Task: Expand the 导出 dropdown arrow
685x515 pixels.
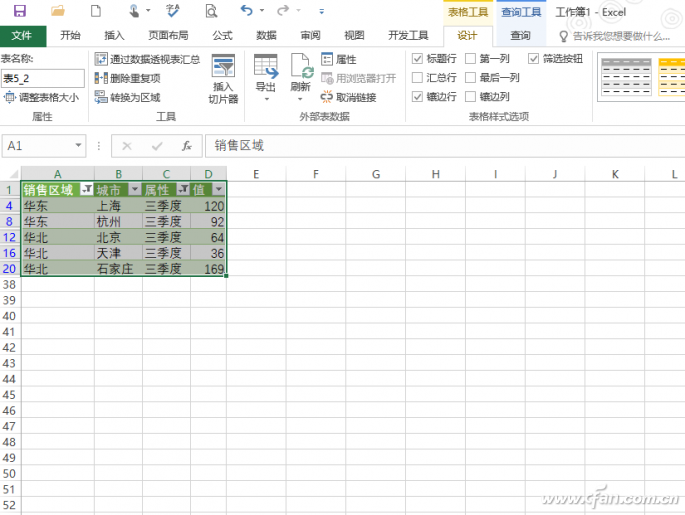Action: pyautogui.click(x=266, y=100)
